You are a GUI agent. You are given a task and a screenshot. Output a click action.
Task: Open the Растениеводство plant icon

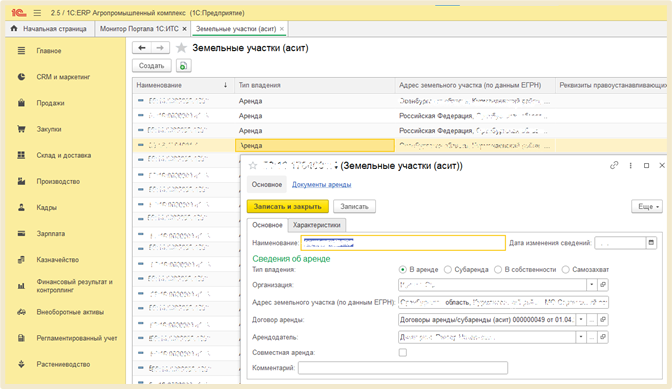click(x=21, y=365)
